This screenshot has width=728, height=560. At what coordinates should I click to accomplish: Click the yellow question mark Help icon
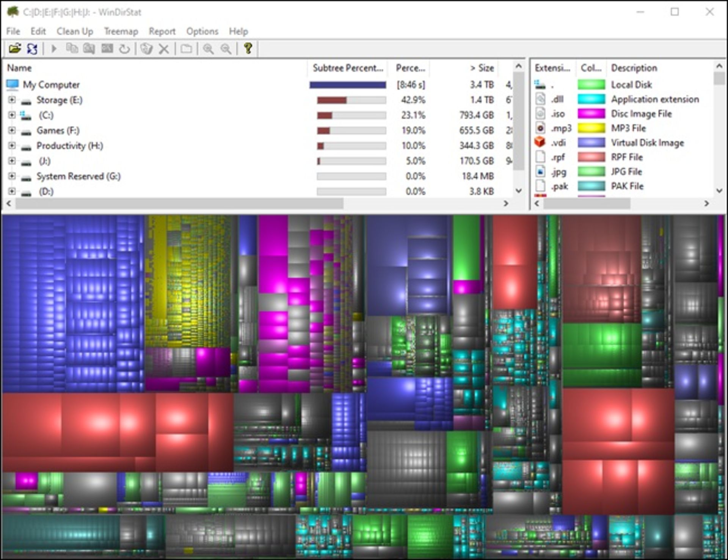click(x=248, y=49)
